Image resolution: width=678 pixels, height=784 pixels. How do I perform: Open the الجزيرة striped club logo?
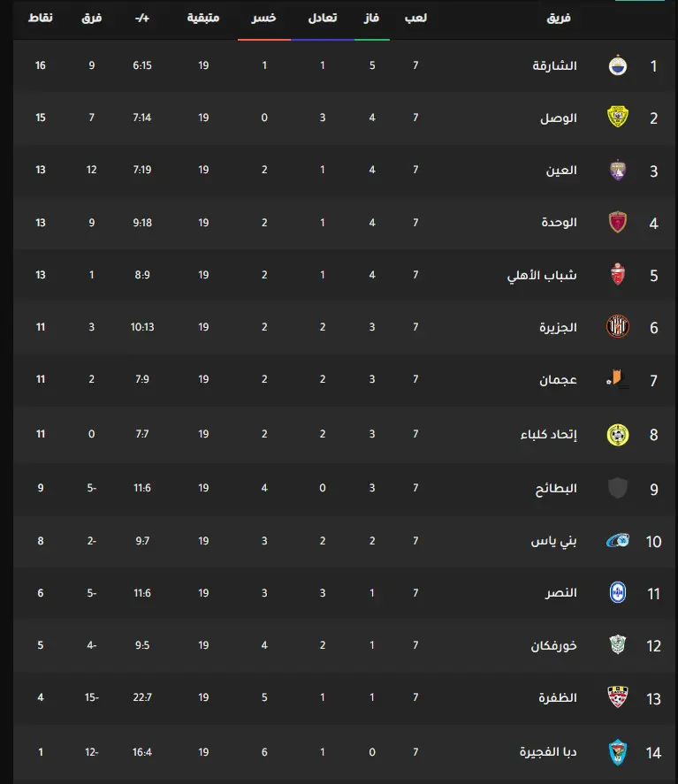coord(618,326)
